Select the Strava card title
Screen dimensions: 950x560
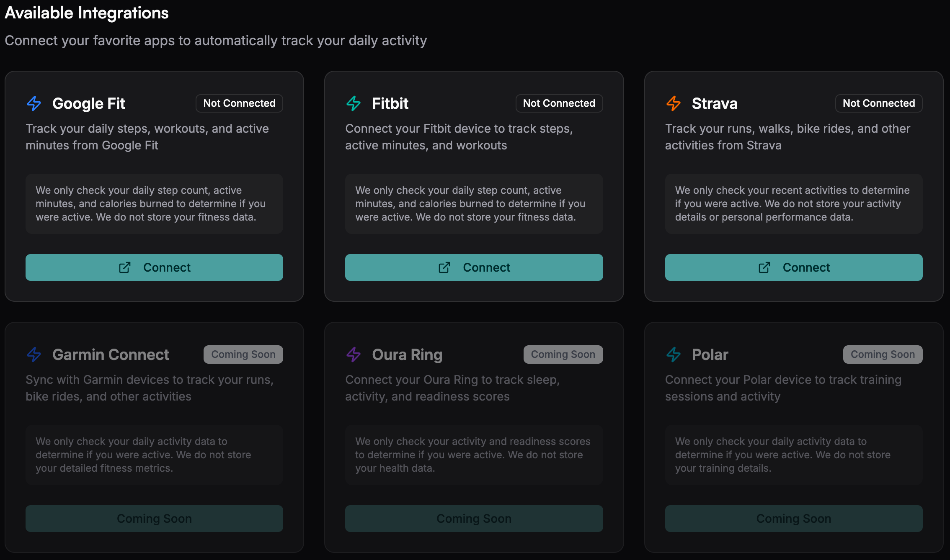[715, 103]
